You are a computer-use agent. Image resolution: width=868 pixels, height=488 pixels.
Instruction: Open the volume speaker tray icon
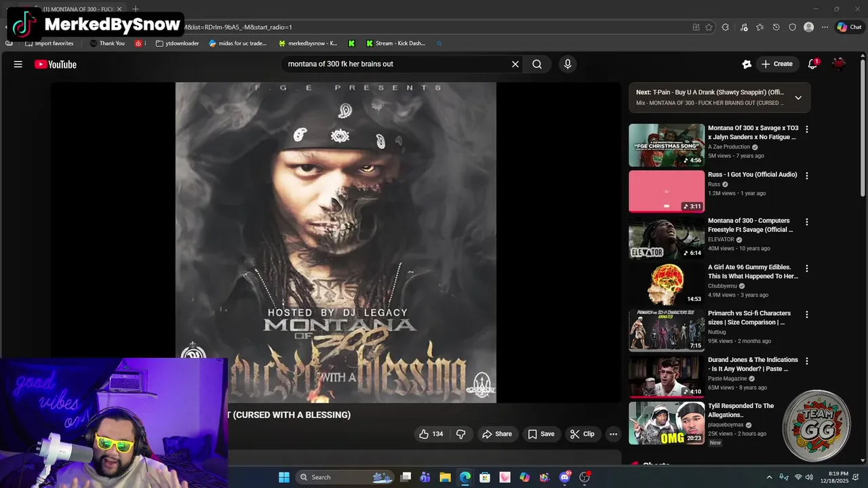[809, 477]
